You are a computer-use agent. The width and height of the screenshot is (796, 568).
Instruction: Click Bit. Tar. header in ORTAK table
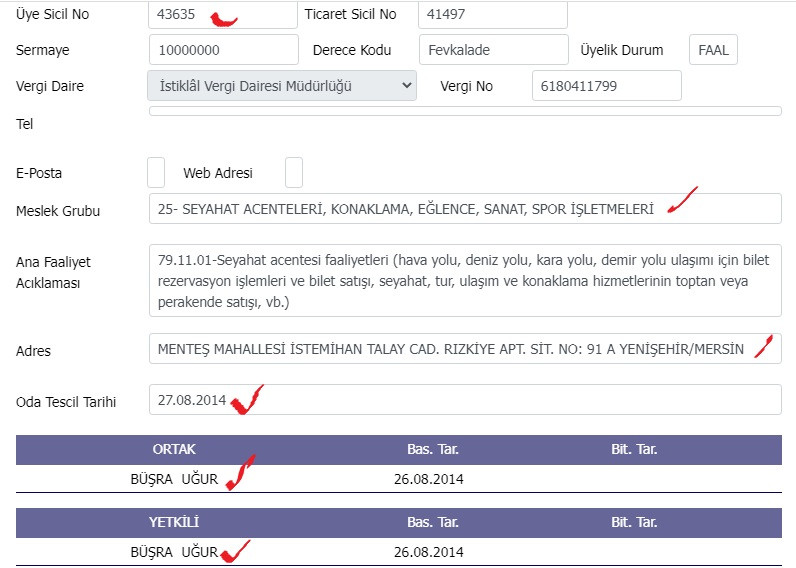[634, 449]
